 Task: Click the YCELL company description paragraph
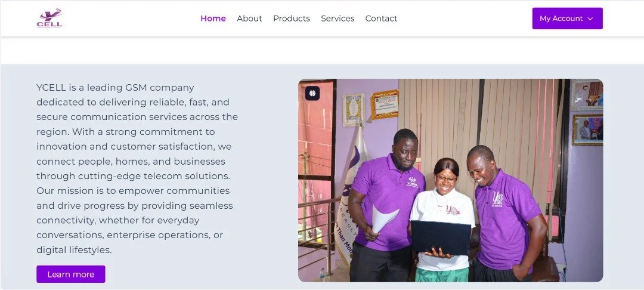click(137, 168)
